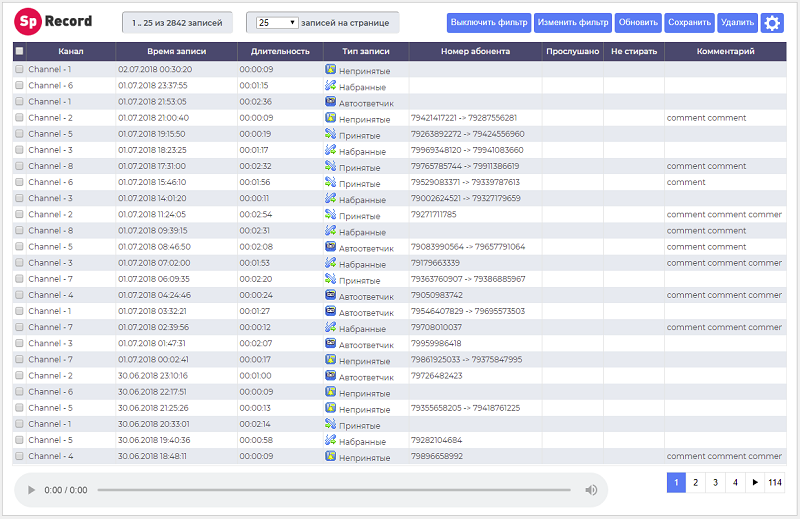Image resolution: width=800 pixels, height=519 pixels.
Task: Jump to last page 114
Action: pyautogui.click(x=775, y=482)
